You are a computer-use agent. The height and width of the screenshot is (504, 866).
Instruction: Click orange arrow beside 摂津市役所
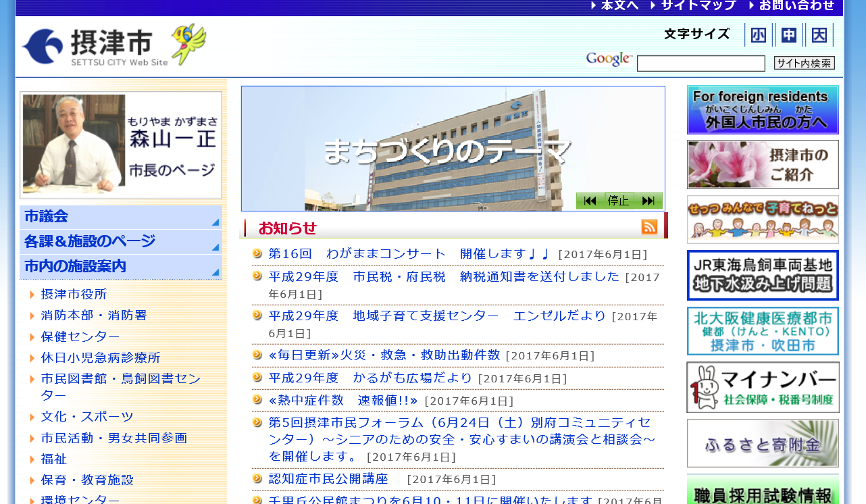(32, 295)
